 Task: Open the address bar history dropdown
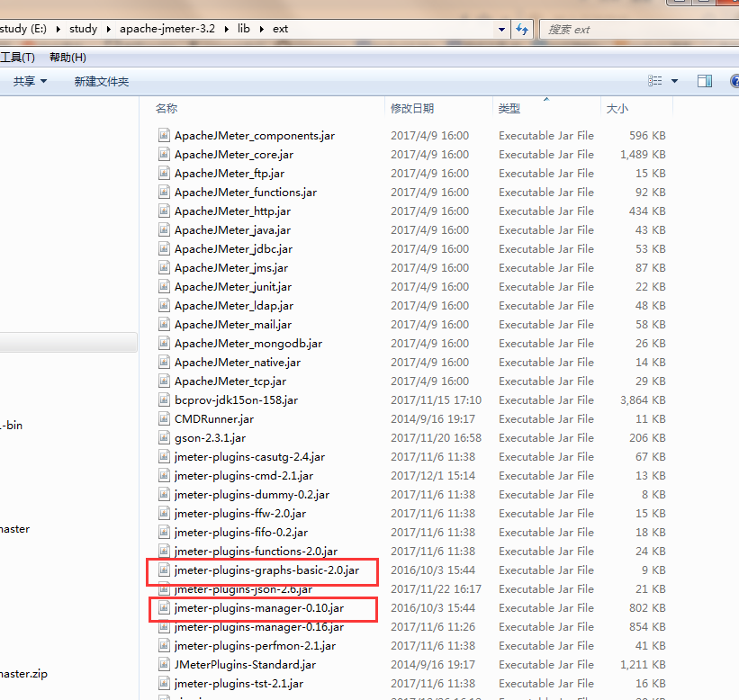point(501,29)
